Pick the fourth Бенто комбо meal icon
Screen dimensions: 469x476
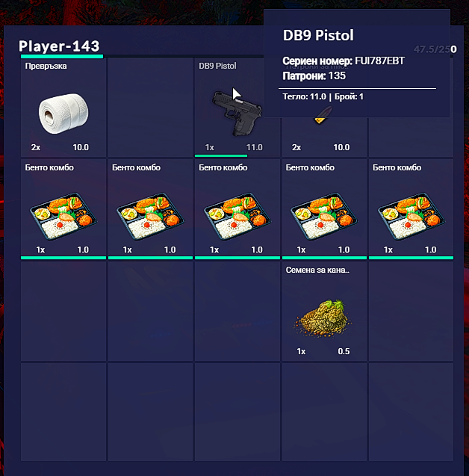point(324,216)
